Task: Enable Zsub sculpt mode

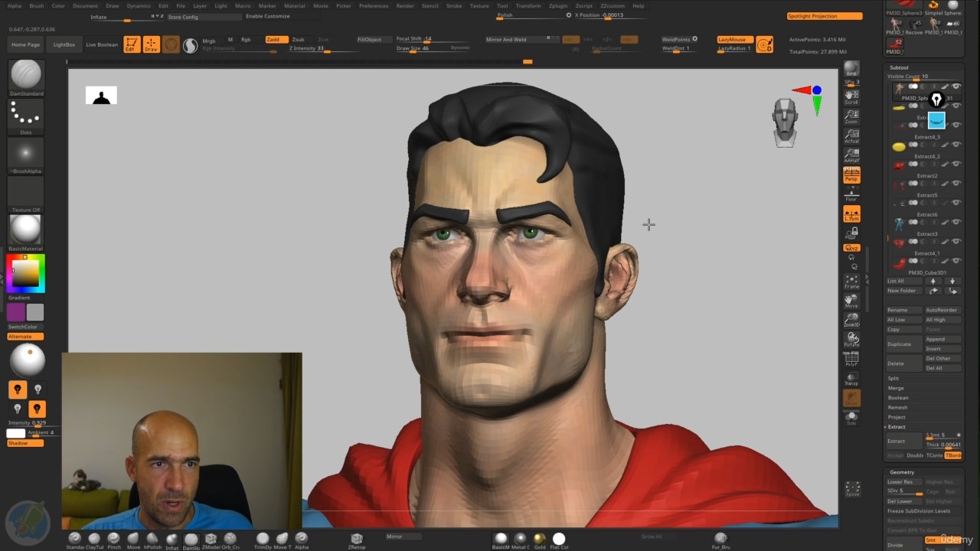Action: click(x=298, y=39)
